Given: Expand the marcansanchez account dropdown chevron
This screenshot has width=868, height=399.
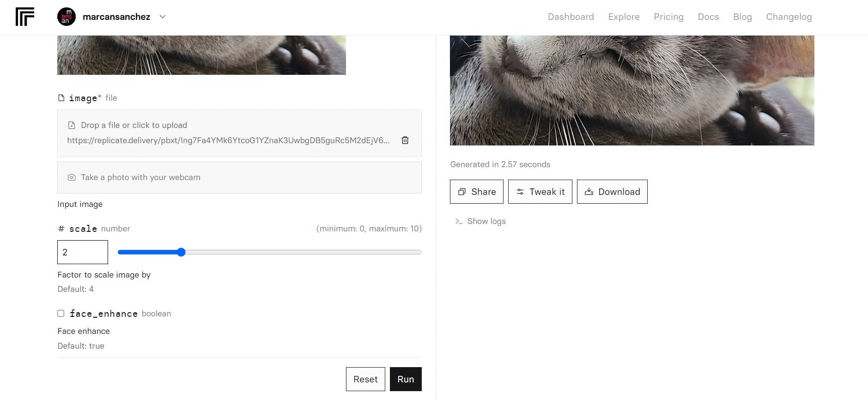Looking at the screenshot, I should click(x=163, y=17).
